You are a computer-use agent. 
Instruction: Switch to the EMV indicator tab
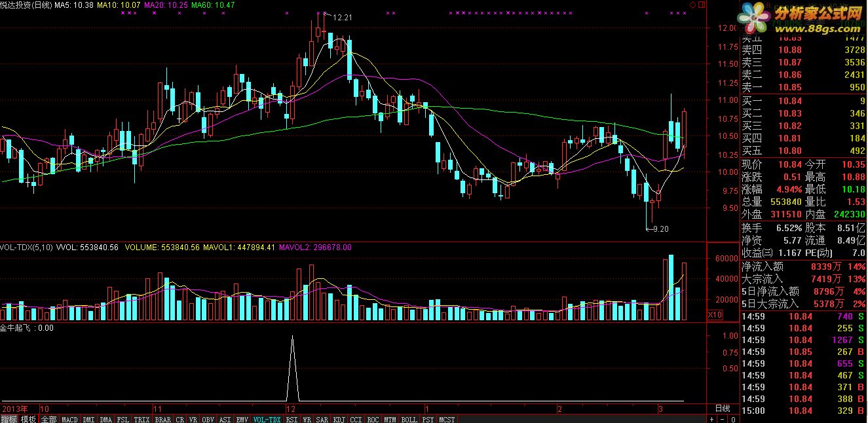click(242, 418)
